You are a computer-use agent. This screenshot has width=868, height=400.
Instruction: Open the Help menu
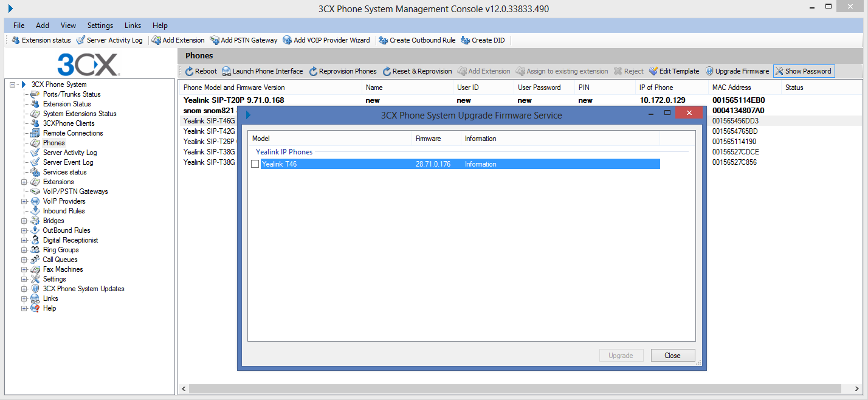[160, 26]
